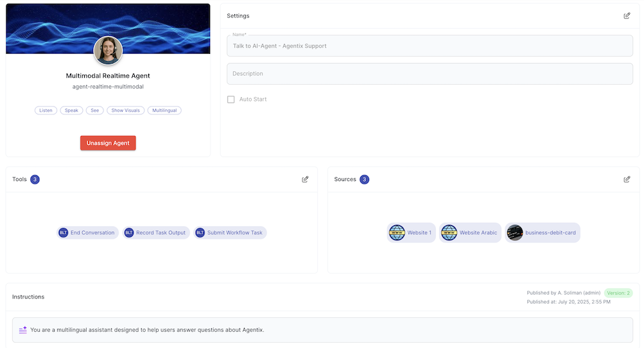Click the Published at July 20 timestamp
The image size is (644, 348).
point(568,302)
